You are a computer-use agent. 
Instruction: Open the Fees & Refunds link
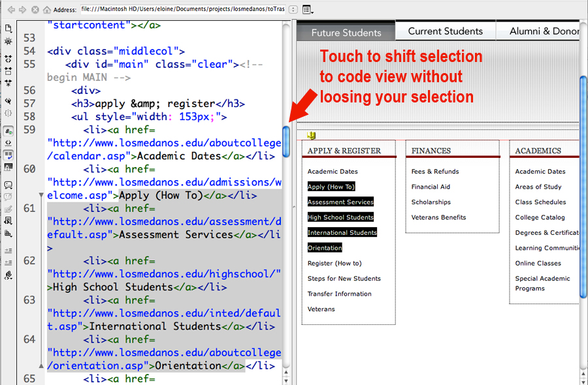pos(435,172)
